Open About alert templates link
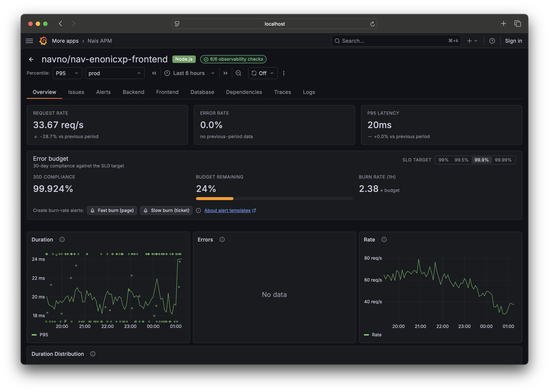The width and height of the screenshot is (549, 392). coord(230,210)
